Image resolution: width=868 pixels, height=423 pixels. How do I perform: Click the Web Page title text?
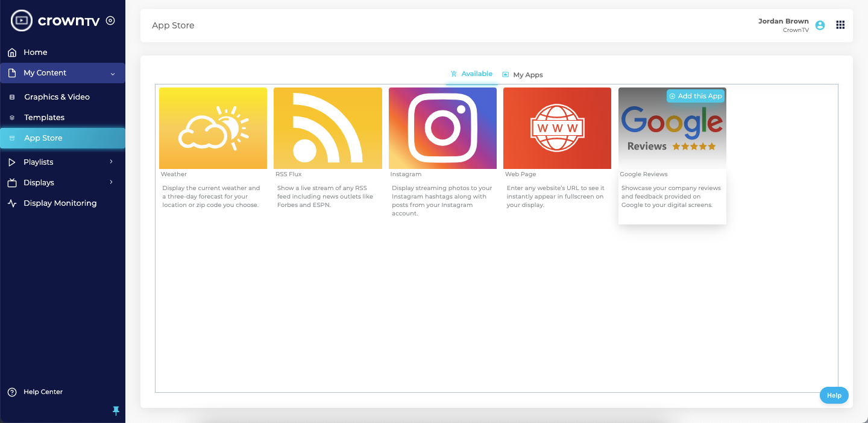(520, 174)
